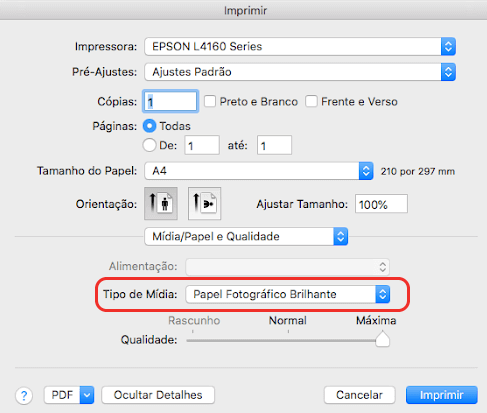Click the Qualidade slider thumb at Máxima
The height and width of the screenshot is (413, 487).
pos(382,339)
